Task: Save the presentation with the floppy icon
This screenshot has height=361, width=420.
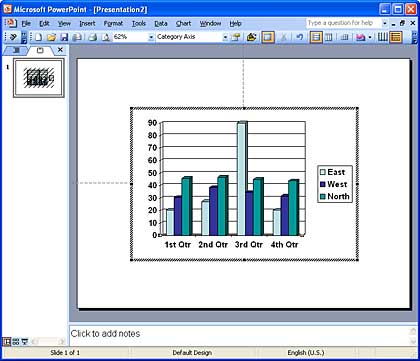Action: [64, 37]
